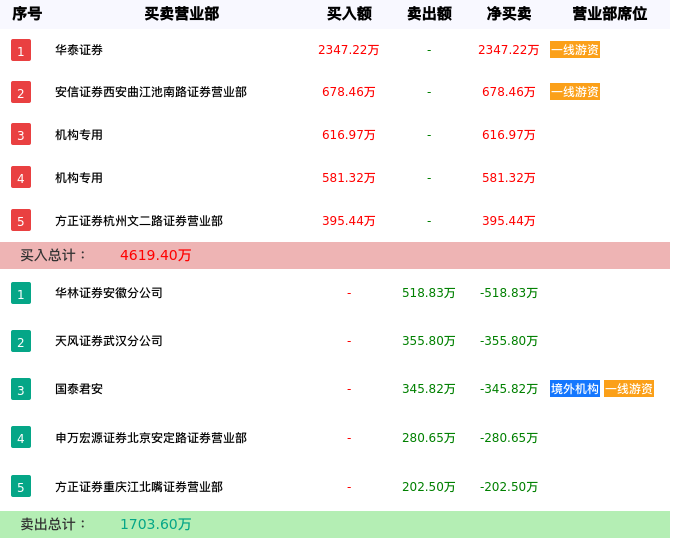Select sell amount 280.65万 in 卖出额 column

tap(429, 438)
